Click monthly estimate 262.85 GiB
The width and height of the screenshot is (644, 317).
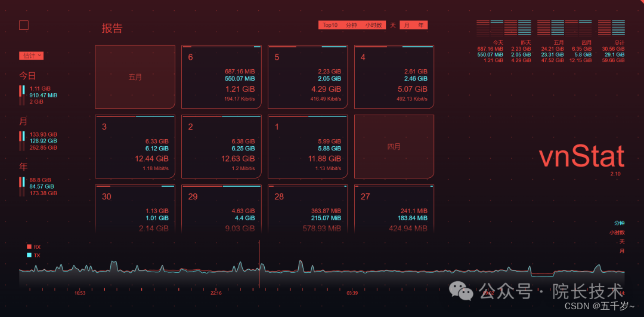[43, 147]
